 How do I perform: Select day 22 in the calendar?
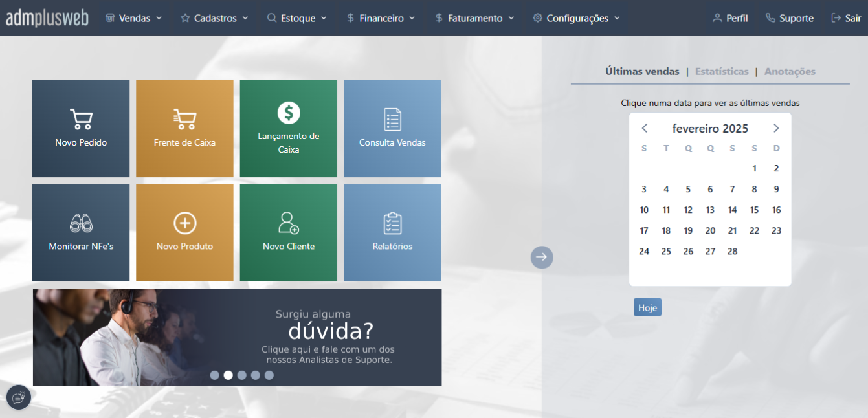754,230
